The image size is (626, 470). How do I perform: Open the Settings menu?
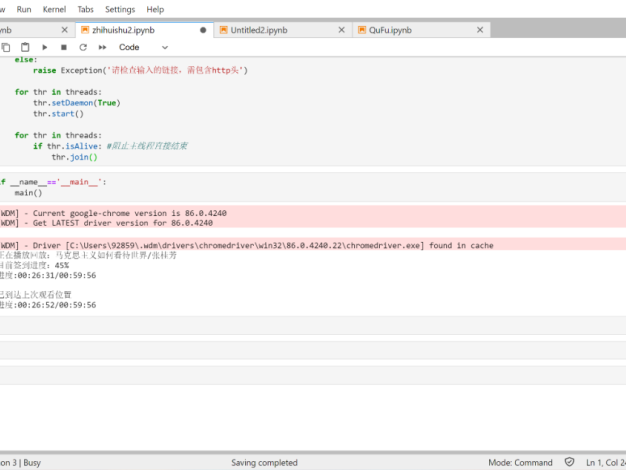tap(120, 9)
